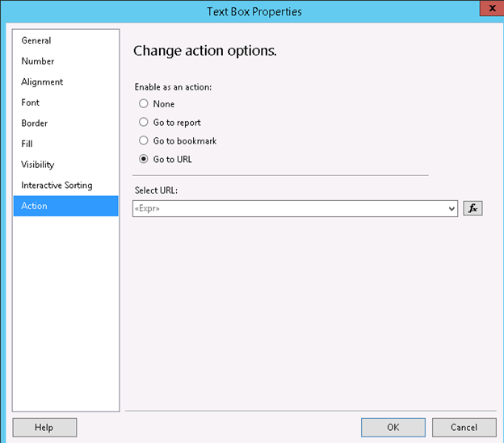
Task: Switch to the Number page
Action: pos(38,61)
